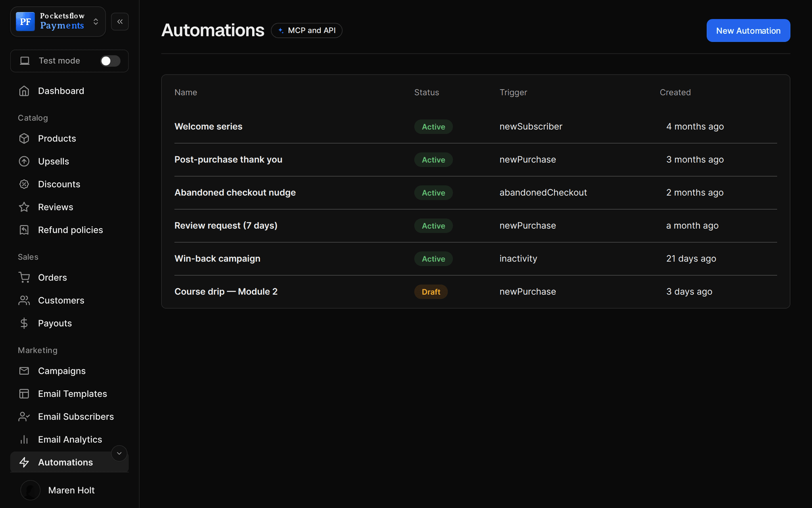
Task: Go to Orders in the sidebar
Action: point(69,277)
